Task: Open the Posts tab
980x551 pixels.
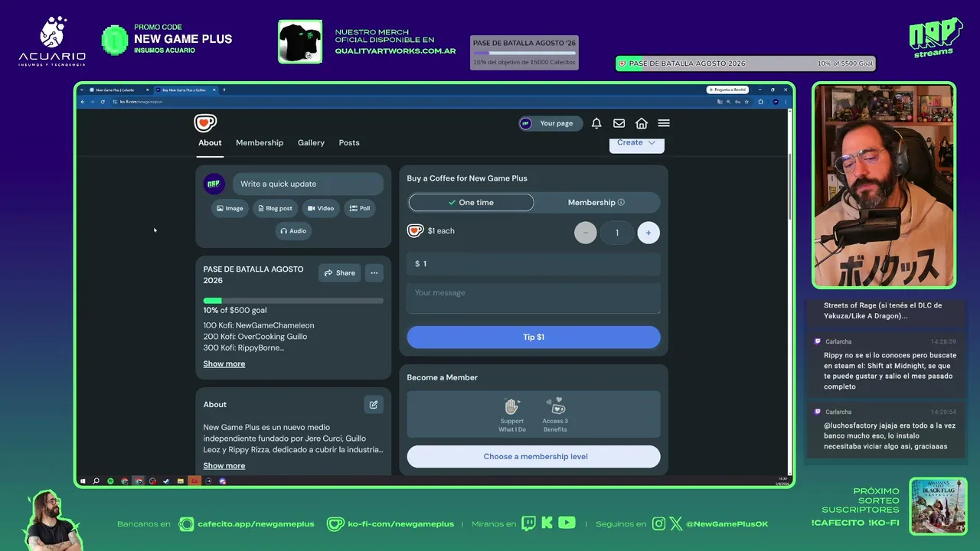Action: coord(349,143)
